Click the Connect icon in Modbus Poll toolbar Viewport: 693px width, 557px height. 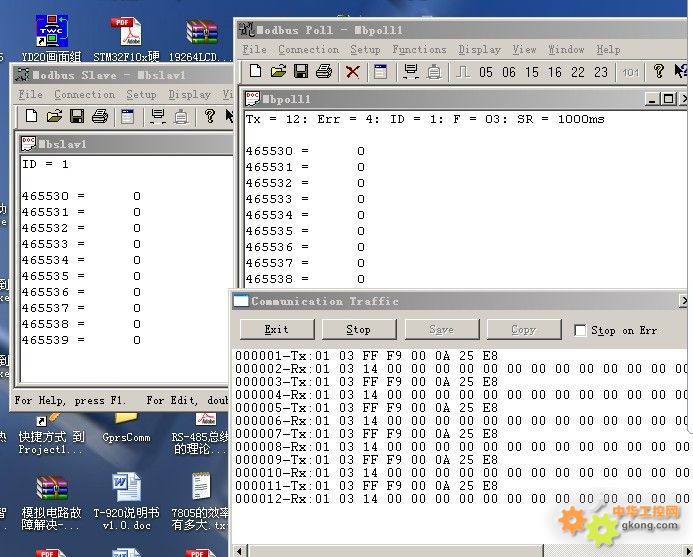[x=411, y=71]
